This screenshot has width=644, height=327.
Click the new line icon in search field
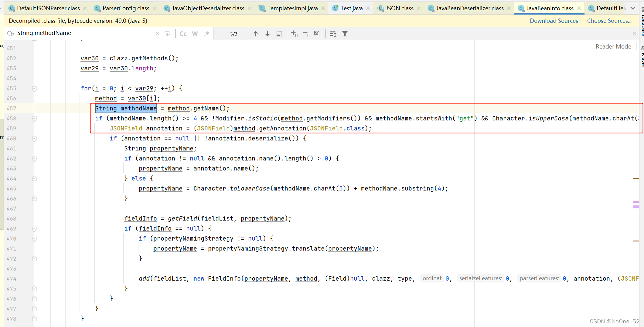coord(168,34)
